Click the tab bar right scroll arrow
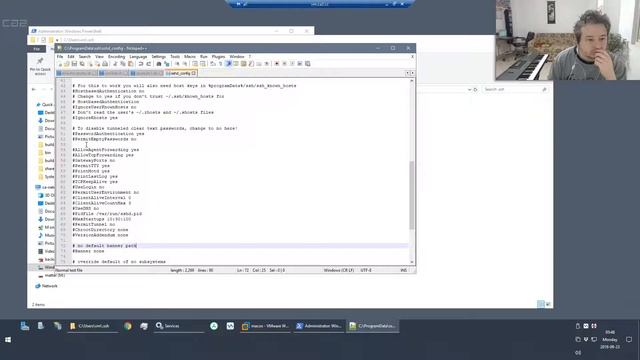The width and height of the screenshot is (640, 360). click(412, 73)
